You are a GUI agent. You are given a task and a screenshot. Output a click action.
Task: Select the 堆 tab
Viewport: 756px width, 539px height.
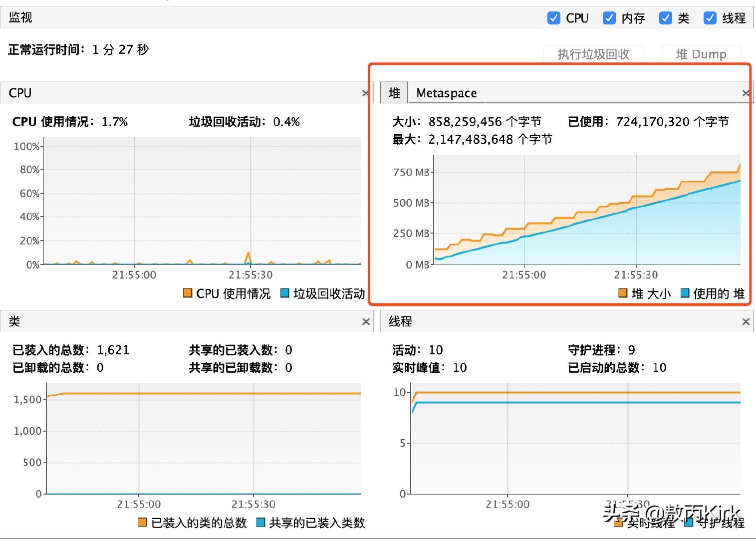[394, 93]
